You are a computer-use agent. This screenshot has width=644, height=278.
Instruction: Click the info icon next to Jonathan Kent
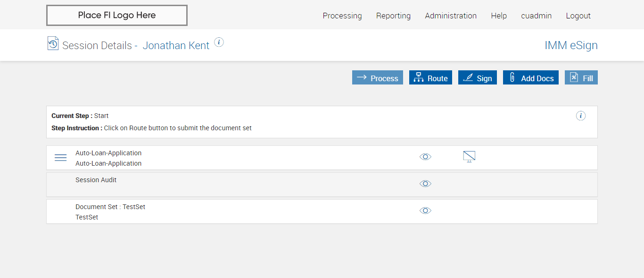pyautogui.click(x=219, y=42)
